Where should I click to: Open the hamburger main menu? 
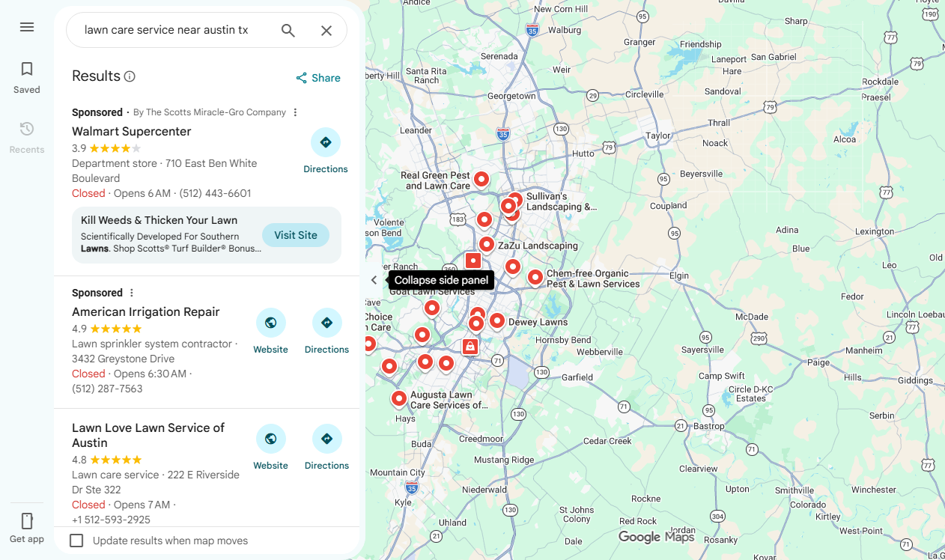[x=27, y=27]
